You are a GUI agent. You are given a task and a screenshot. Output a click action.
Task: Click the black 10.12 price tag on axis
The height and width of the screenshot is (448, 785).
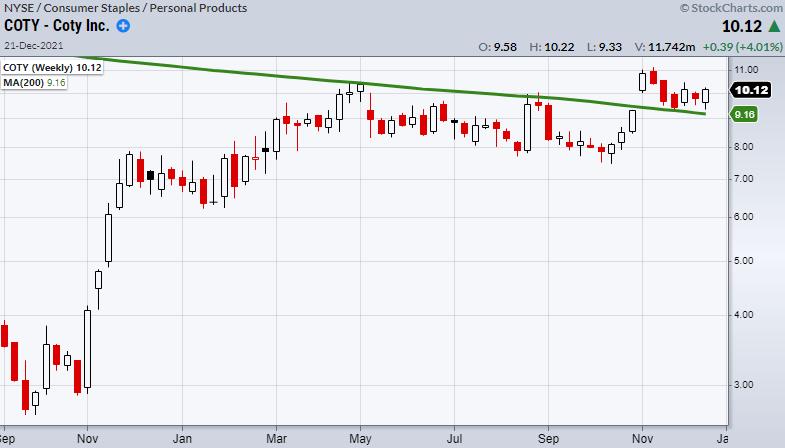coord(749,89)
